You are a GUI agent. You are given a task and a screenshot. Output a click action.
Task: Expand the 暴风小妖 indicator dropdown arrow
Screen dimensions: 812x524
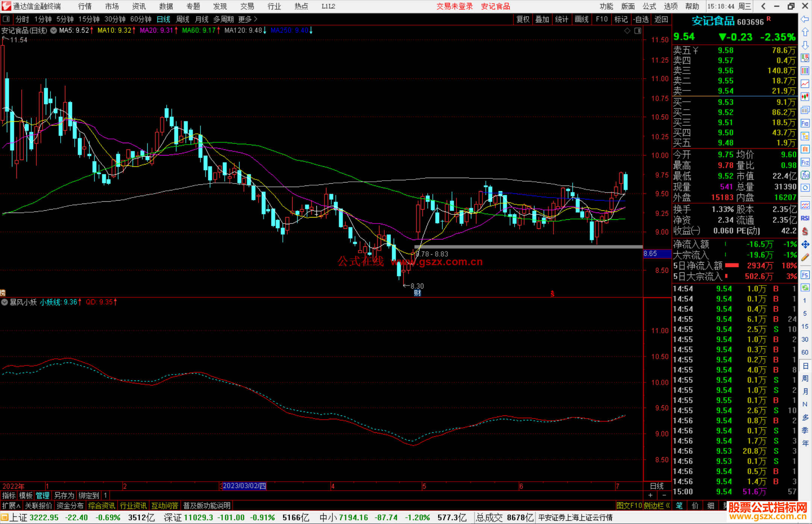(5, 302)
